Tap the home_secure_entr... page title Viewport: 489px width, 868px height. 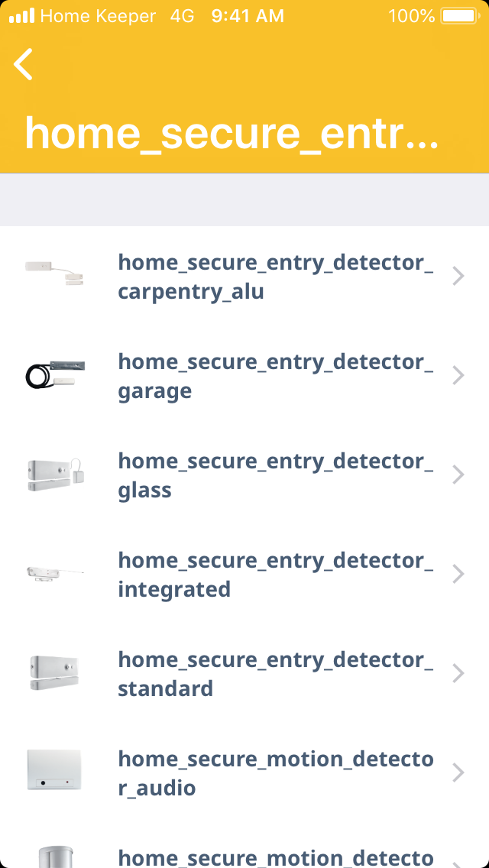(x=232, y=132)
